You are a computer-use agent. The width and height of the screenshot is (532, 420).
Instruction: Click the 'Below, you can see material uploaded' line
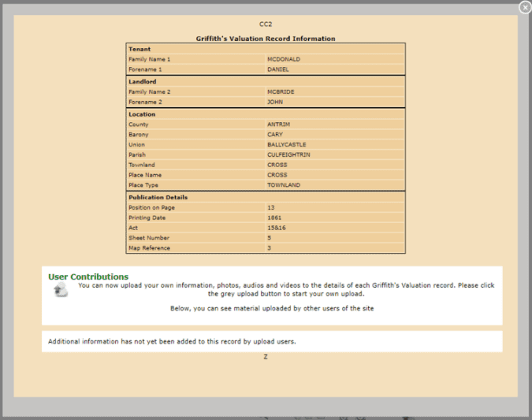272,308
